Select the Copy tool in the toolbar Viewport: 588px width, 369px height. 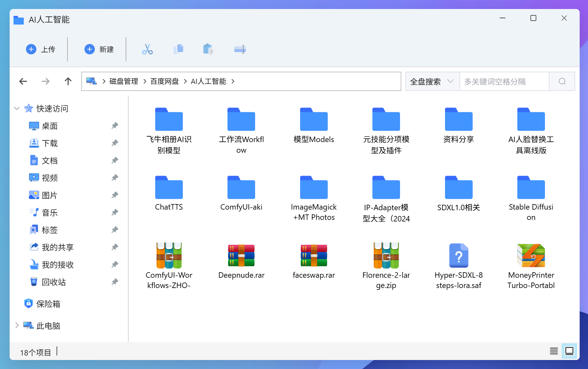click(179, 49)
